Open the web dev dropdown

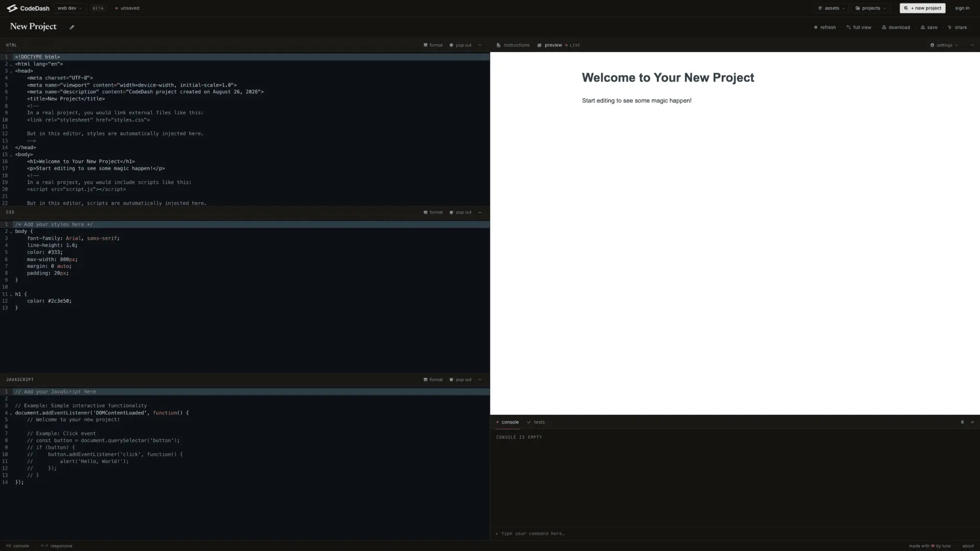(70, 8)
